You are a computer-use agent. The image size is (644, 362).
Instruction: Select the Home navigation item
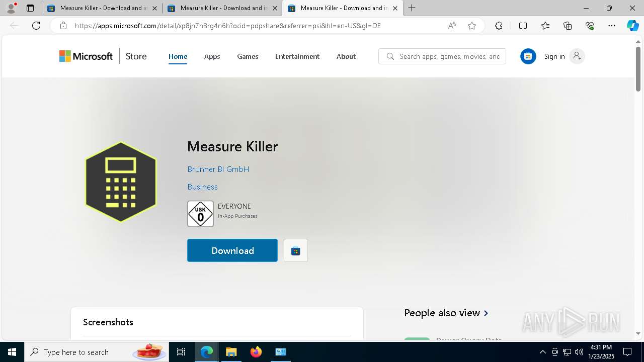(178, 56)
